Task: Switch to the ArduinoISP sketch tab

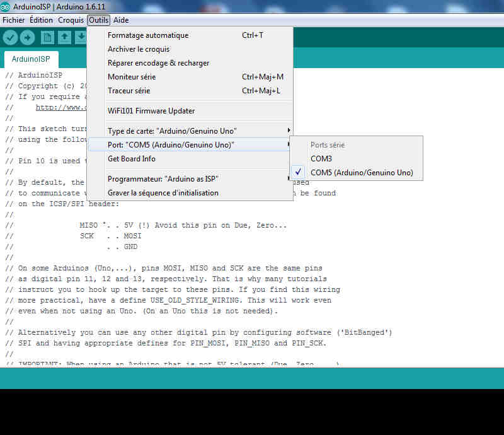Action: [31, 59]
